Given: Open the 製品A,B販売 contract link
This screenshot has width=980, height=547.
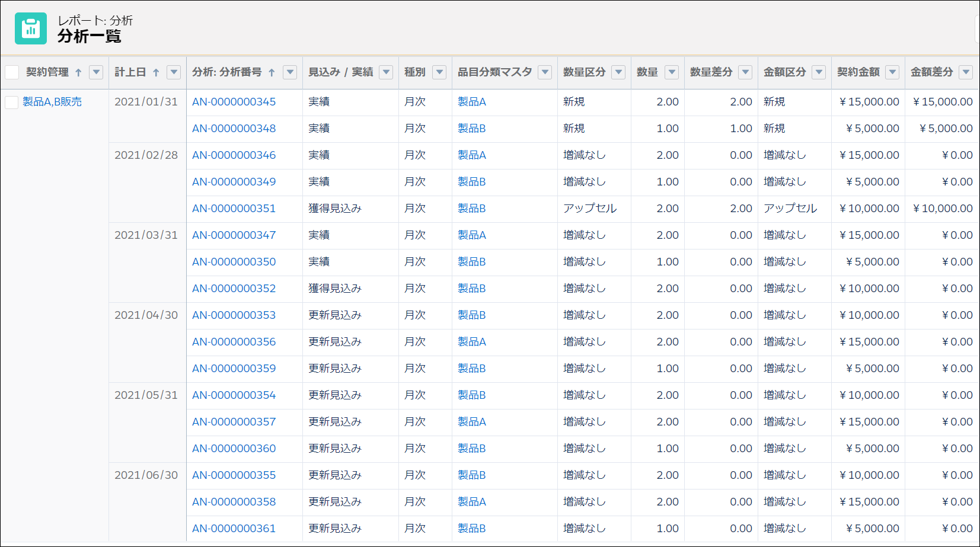Looking at the screenshot, I should [52, 102].
